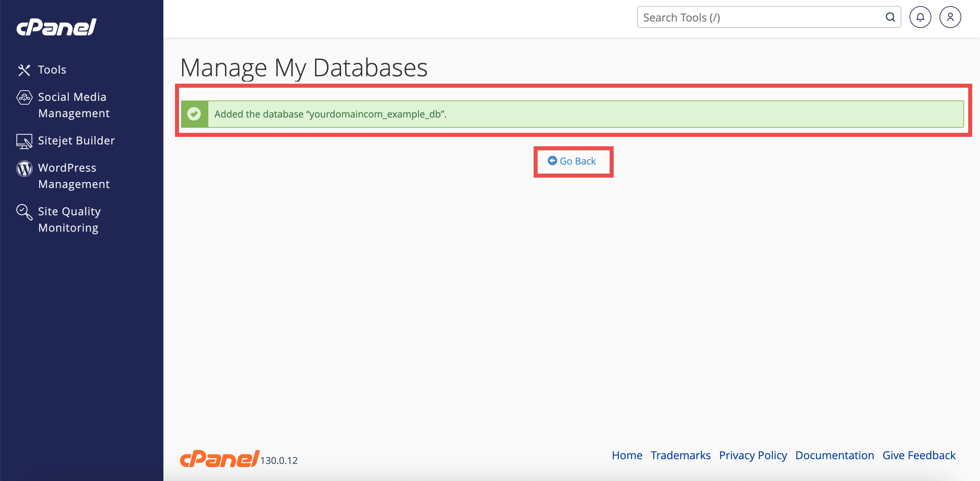Open the Privacy Policy link
The height and width of the screenshot is (481, 980).
click(x=753, y=455)
